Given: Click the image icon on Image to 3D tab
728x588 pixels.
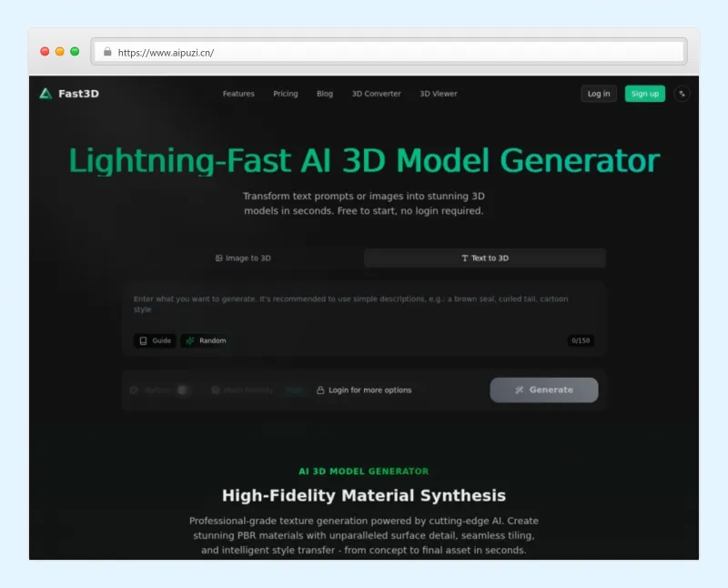Looking at the screenshot, I should 218,259.
